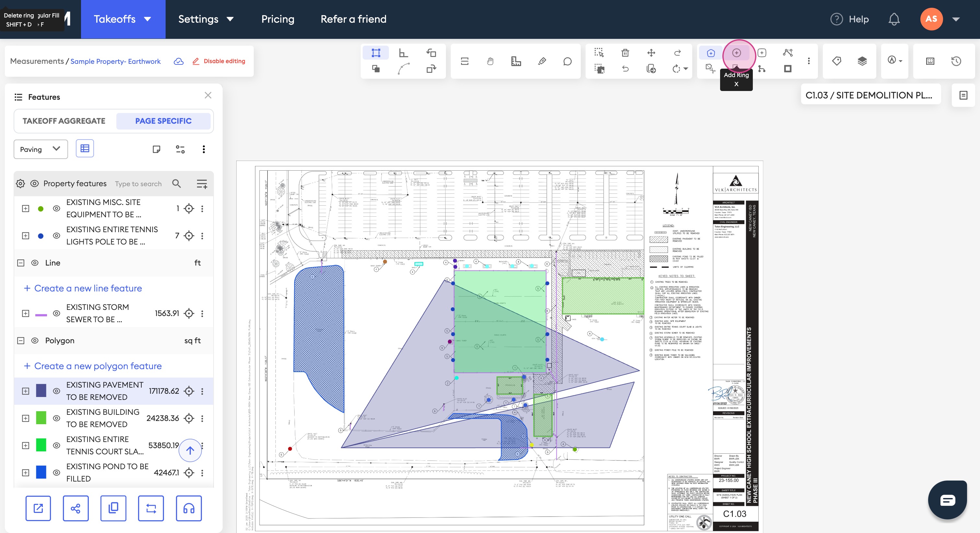Click the undo arrow icon

625,69
